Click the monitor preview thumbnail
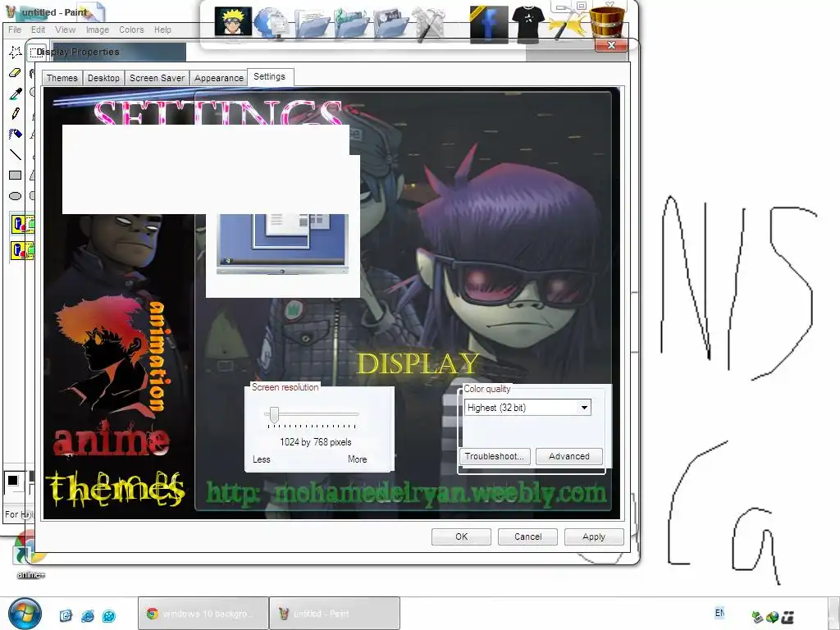 [x=282, y=244]
